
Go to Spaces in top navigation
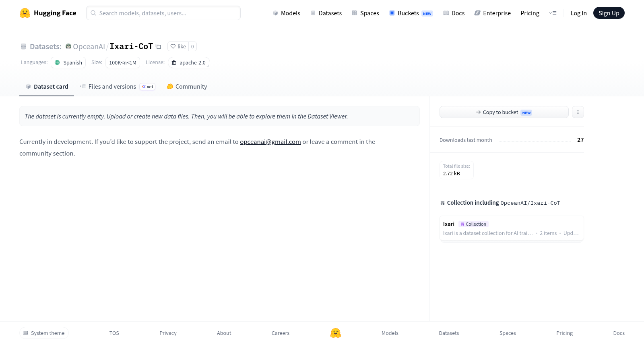click(365, 13)
